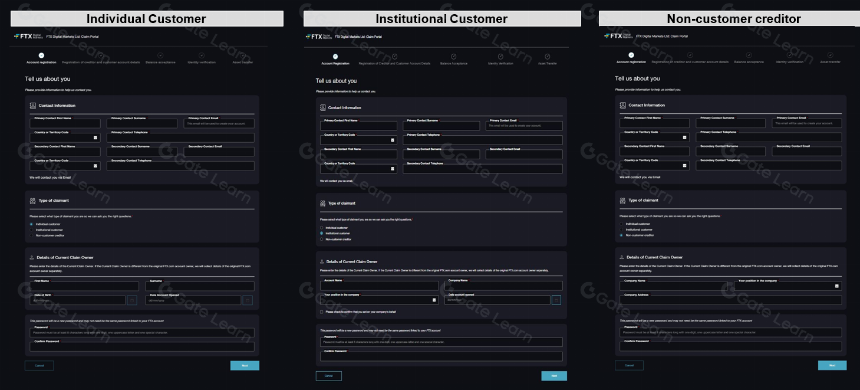The height and width of the screenshot is (390, 860).
Task: Open secondary Country or Territory Code dropdown, Institutional form
Action: (x=359, y=169)
